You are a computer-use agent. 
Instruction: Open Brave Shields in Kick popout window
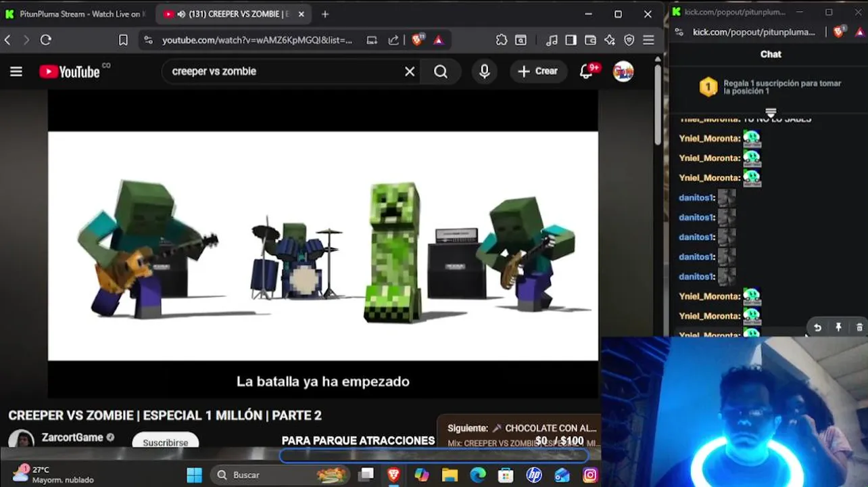839,32
